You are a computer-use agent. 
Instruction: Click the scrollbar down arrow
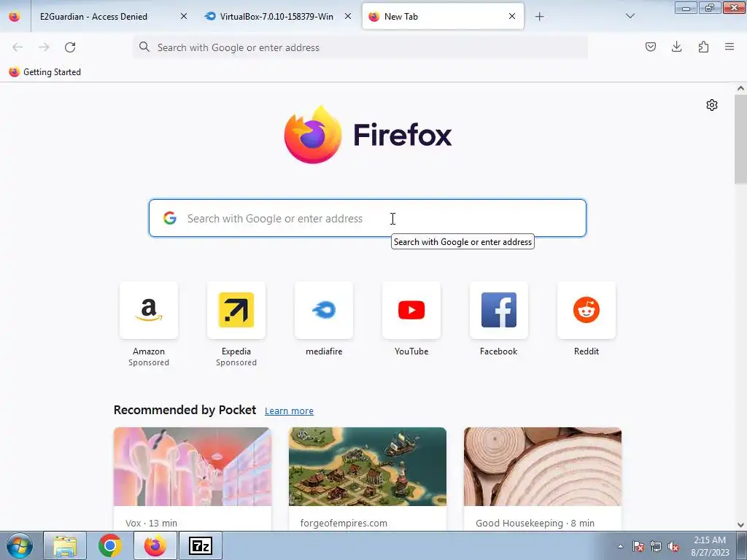coord(740,525)
